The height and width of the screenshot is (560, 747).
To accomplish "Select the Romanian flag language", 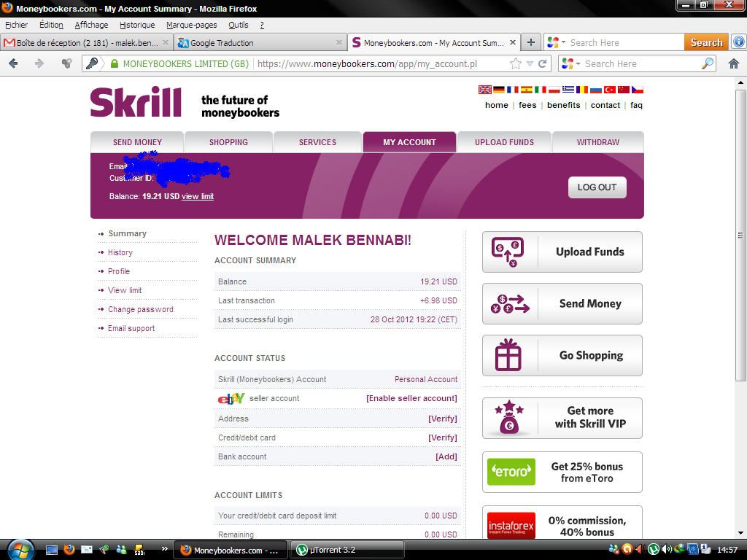I will (x=581, y=90).
